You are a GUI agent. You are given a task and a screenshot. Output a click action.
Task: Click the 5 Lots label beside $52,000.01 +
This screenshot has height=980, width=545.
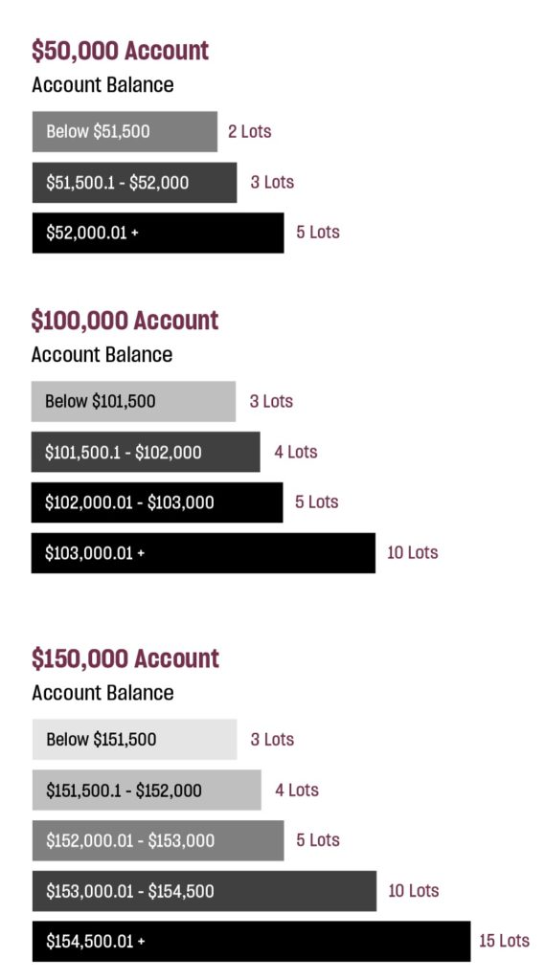(318, 232)
